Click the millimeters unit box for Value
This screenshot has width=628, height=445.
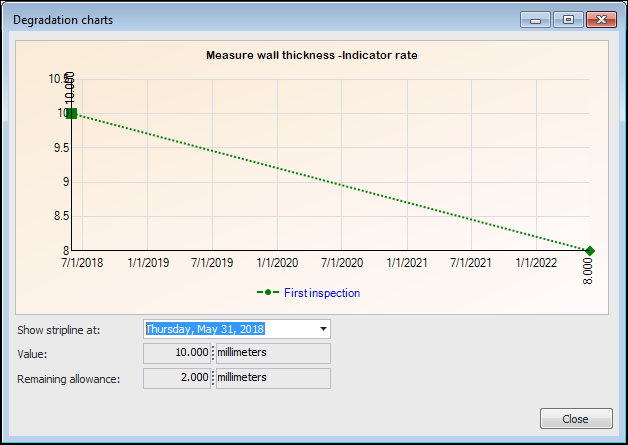pos(273,353)
